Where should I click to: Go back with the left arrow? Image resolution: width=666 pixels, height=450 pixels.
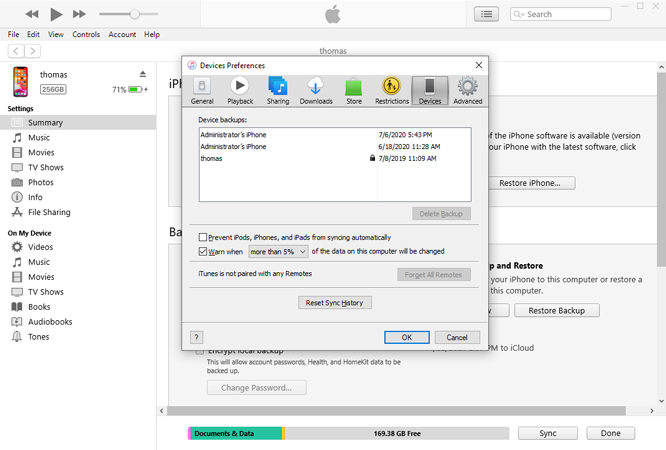click(16, 51)
